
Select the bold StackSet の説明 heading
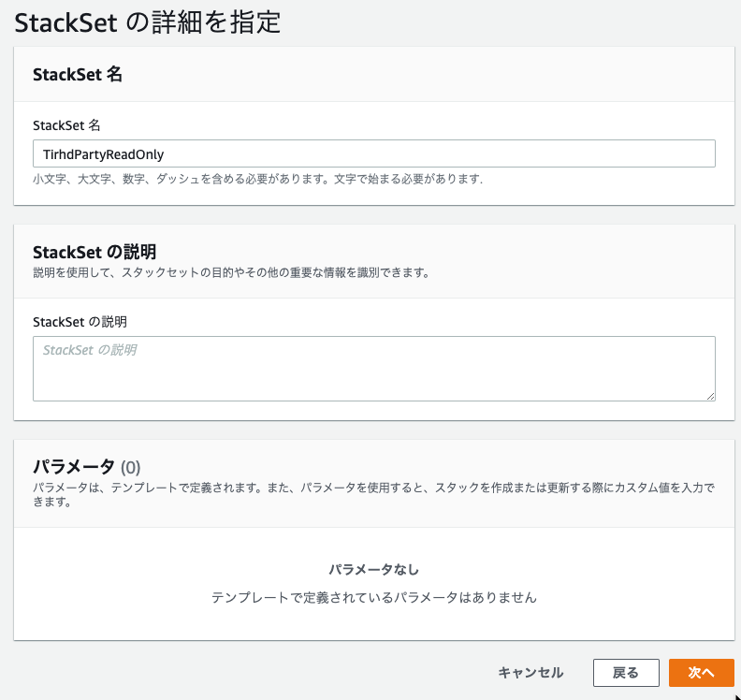tap(94, 253)
